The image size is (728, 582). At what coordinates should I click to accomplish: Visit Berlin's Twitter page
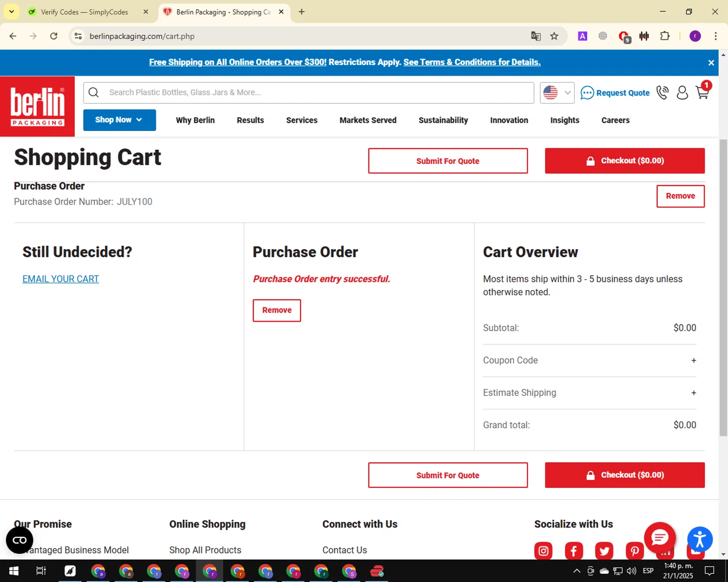tap(604, 551)
